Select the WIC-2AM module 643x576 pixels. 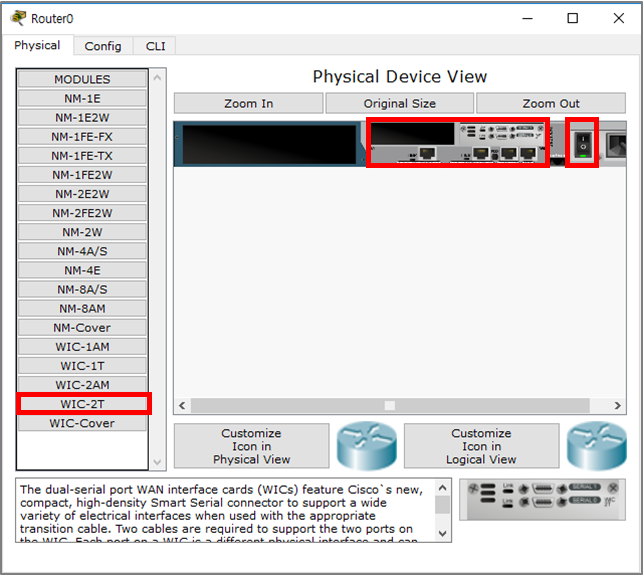point(82,385)
